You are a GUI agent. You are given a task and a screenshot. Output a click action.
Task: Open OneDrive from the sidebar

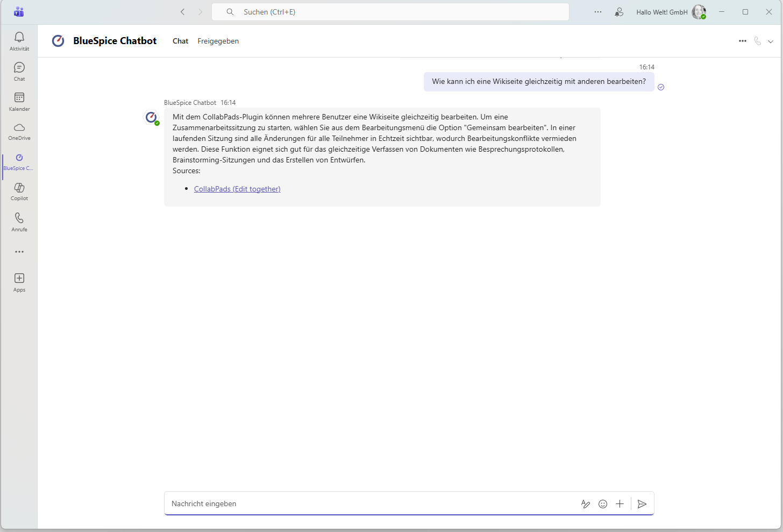19,131
